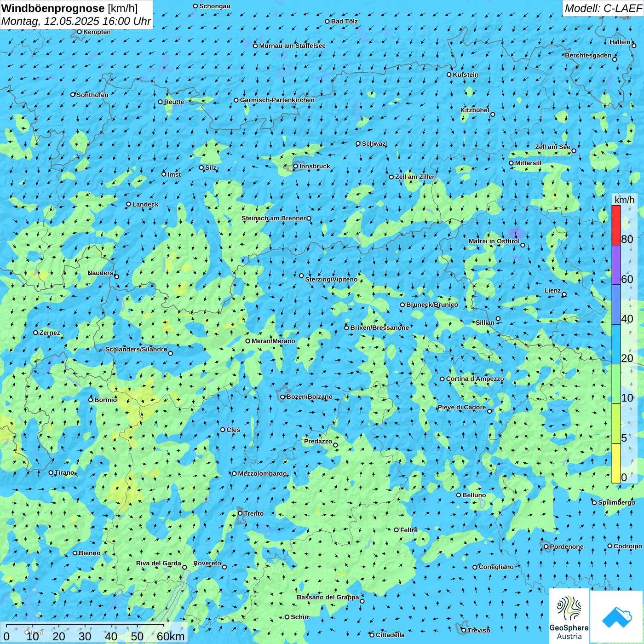Click the Bad Tölz location dot
The width and height of the screenshot is (644, 644).
tap(328, 21)
